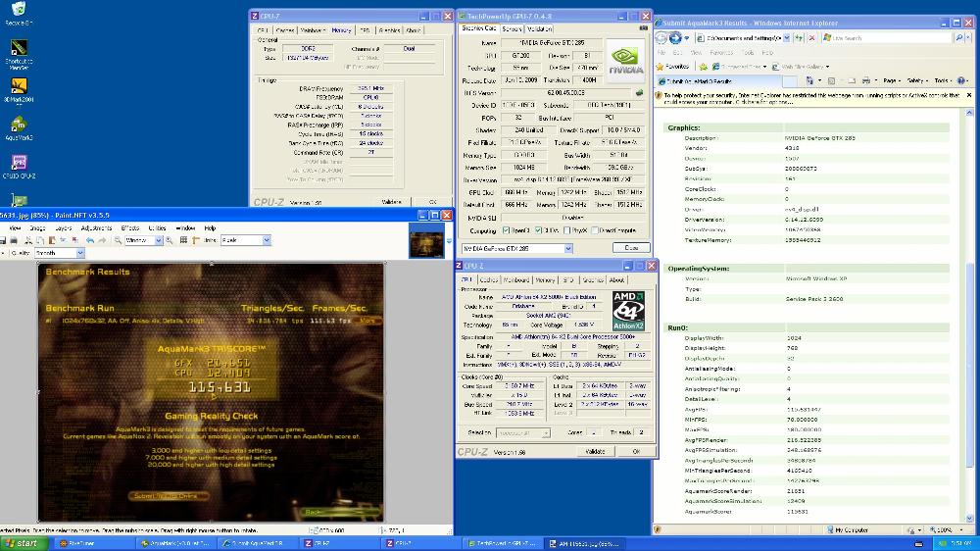
Task: Switch to RivaTuner taskbar button
Action: (x=93, y=543)
